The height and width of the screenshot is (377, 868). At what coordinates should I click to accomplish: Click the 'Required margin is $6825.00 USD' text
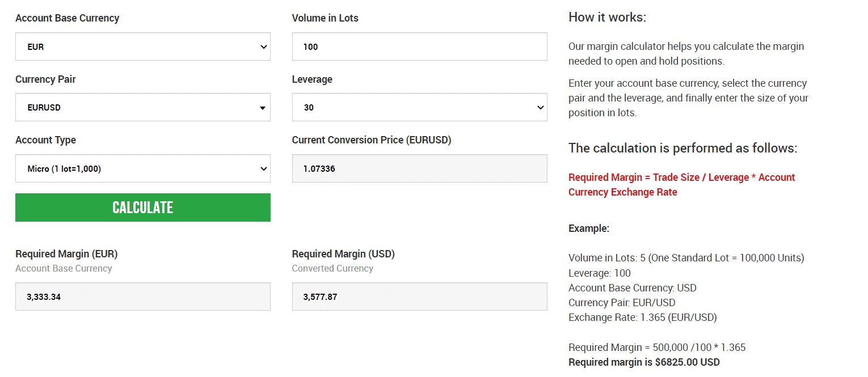point(644,362)
